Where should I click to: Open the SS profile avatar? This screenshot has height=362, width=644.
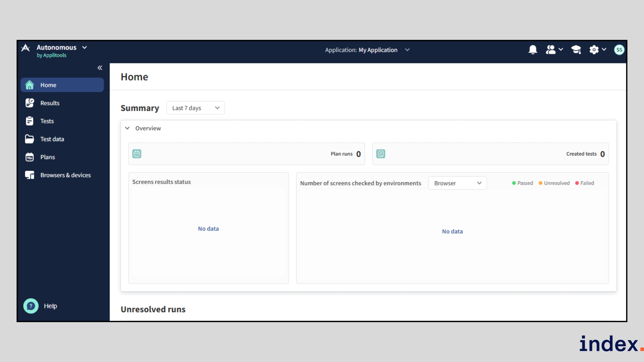click(619, 50)
